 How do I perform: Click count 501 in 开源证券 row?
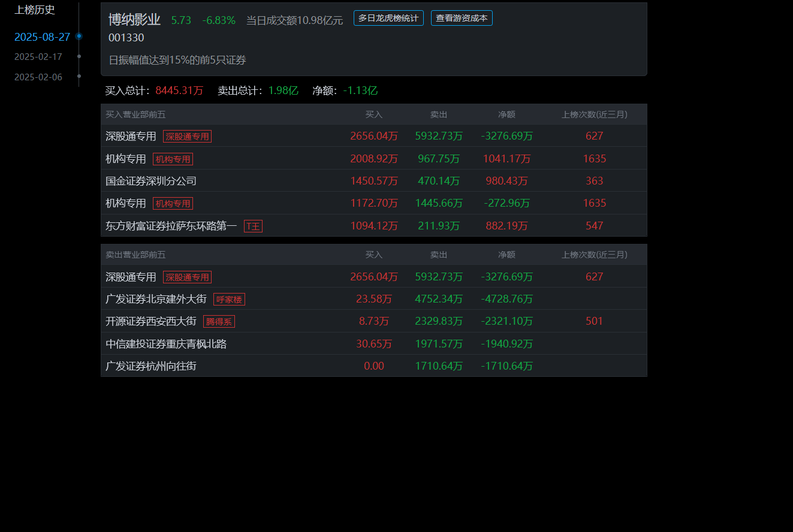pyautogui.click(x=595, y=321)
